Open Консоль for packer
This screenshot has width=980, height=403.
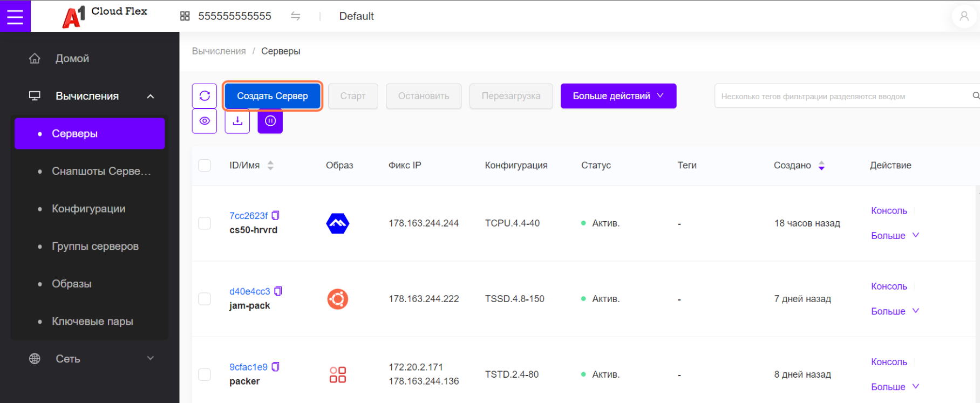pos(889,362)
